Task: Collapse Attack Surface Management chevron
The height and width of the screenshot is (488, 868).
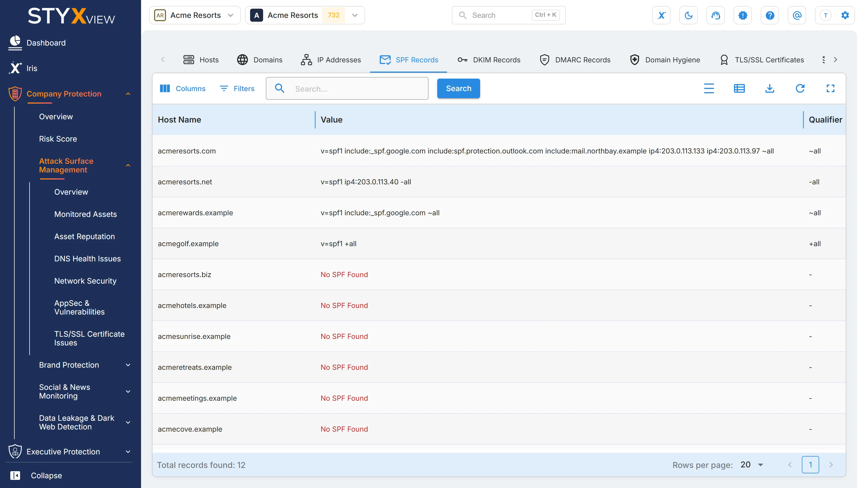Action: click(x=128, y=165)
